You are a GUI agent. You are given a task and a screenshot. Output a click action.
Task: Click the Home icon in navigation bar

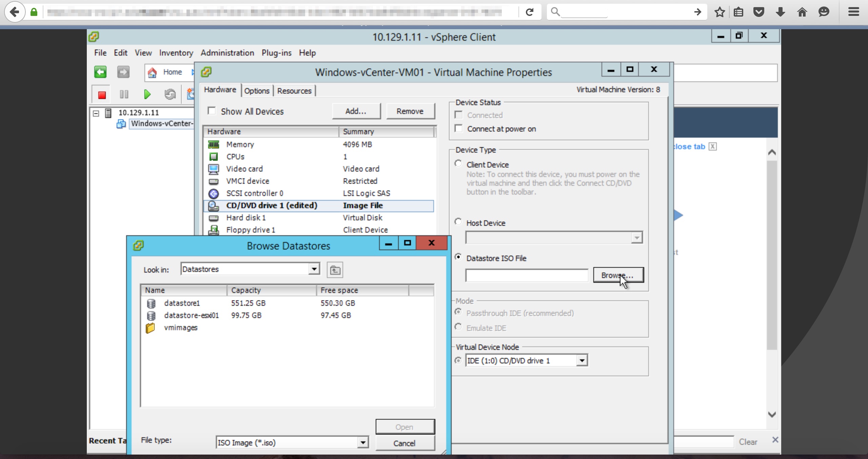pyautogui.click(x=152, y=72)
